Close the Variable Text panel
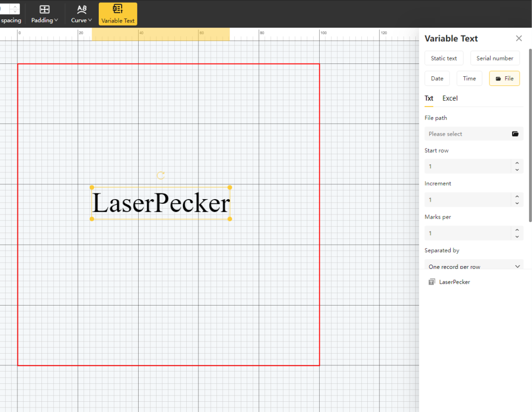532x412 pixels. pos(519,38)
